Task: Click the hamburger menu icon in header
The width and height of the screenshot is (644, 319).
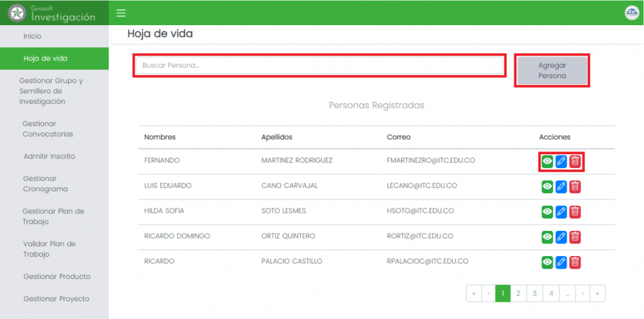Action: pyautogui.click(x=121, y=13)
